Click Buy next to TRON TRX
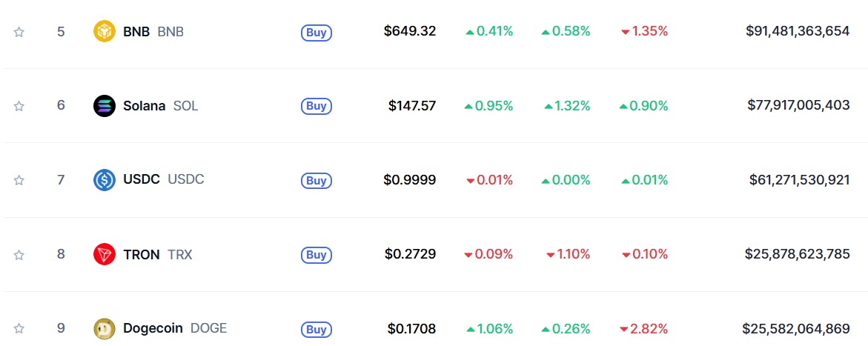This screenshot has height=346, width=868. (316, 255)
